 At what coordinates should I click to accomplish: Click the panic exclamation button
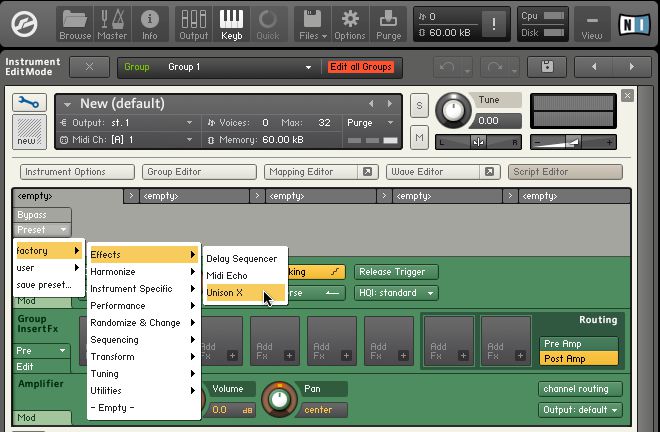coord(493,24)
